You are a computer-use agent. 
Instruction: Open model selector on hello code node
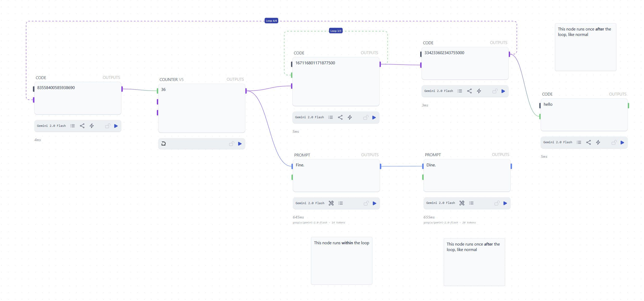558,142
